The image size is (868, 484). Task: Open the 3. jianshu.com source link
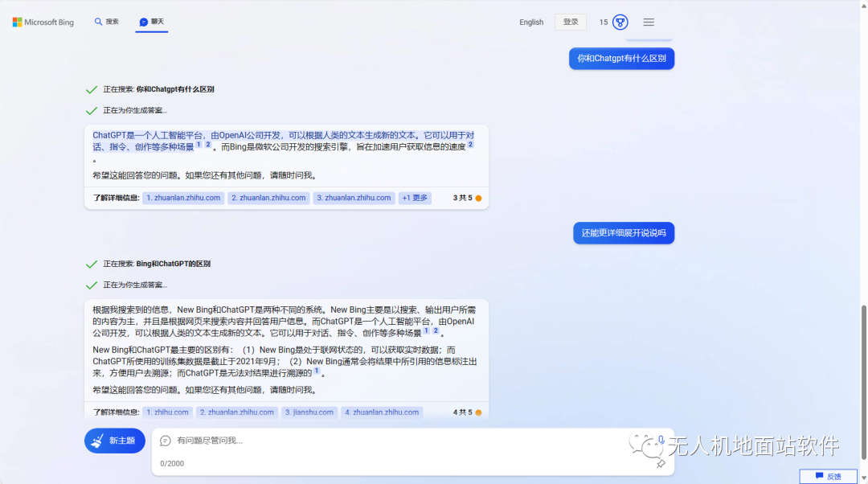tap(309, 412)
